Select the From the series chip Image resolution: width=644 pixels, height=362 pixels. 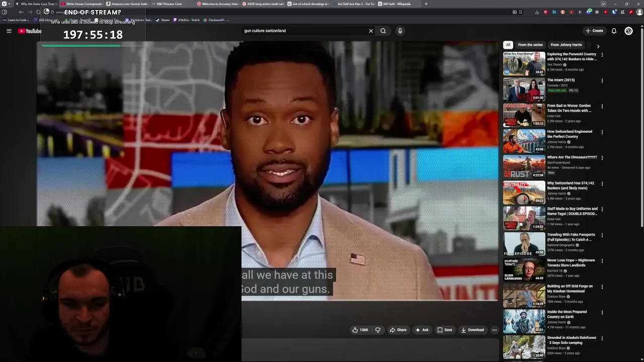(x=530, y=45)
